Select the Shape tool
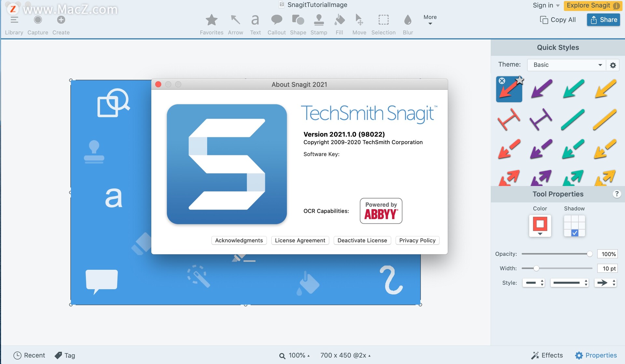 point(298,25)
